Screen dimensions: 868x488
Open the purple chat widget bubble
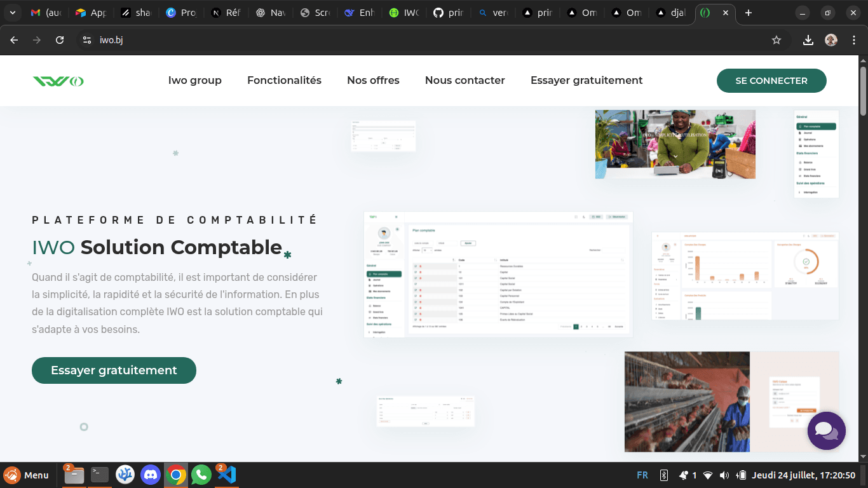[826, 431]
